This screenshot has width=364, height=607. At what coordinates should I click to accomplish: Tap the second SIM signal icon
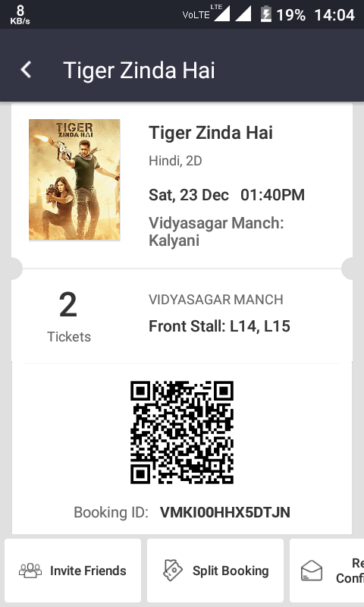pos(243,14)
